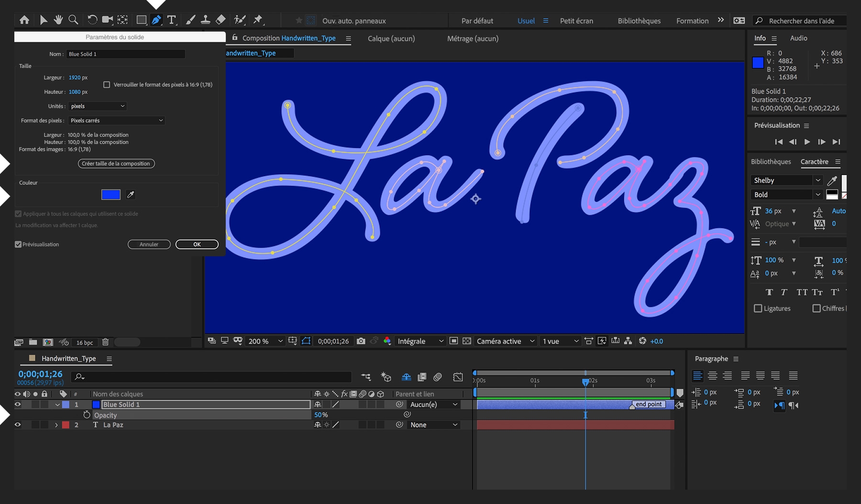
Task: Pick the Puppet Pin tool
Action: pos(258,20)
